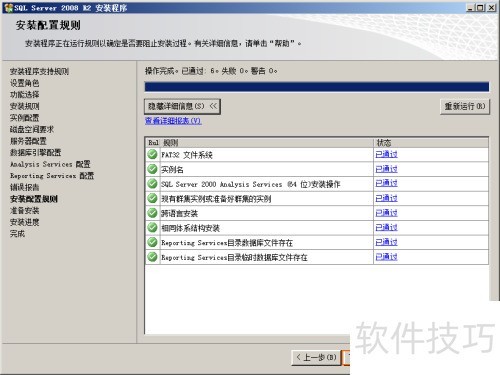Click SQL Server setup title bar icon
The image size is (500, 375).
(8, 8)
